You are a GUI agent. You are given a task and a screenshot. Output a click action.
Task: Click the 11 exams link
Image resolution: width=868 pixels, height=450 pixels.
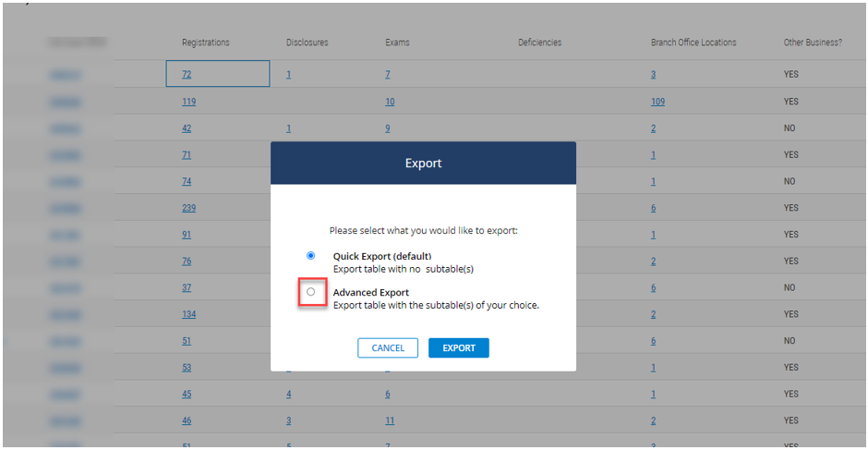pos(390,420)
